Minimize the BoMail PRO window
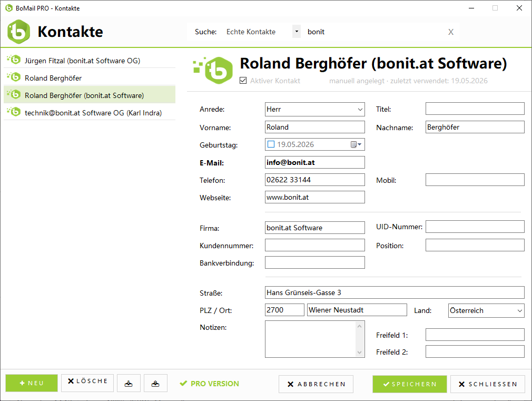The width and height of the screenshot is (532, 401). tap(471, 8)
